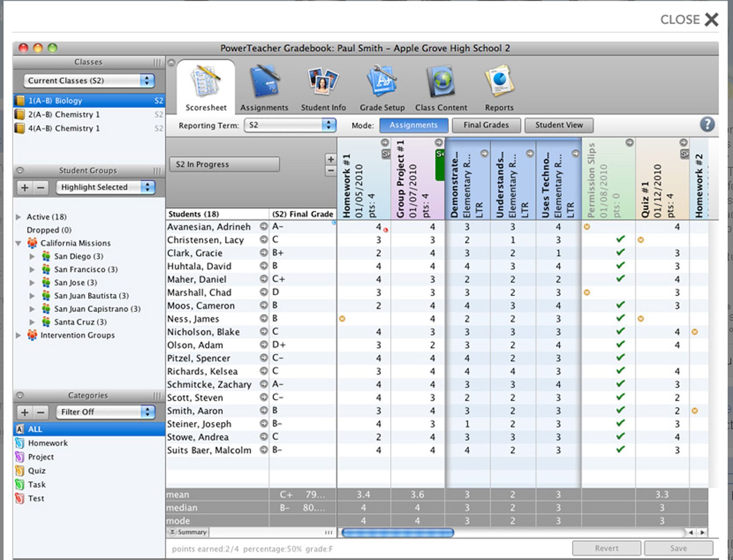The height and width of the screenshot is (560, 733).
Task: Collapse the California Missions group
Action: click(x=18, y=243)
